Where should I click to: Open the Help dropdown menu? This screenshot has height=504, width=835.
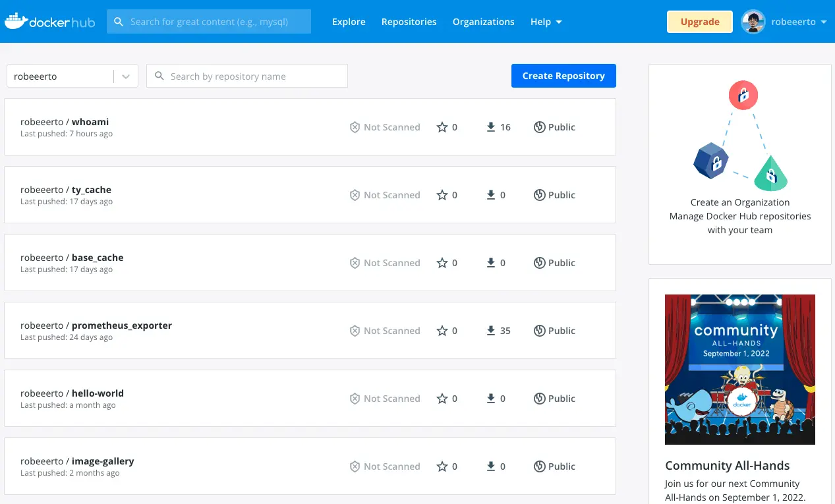[546, 22]
